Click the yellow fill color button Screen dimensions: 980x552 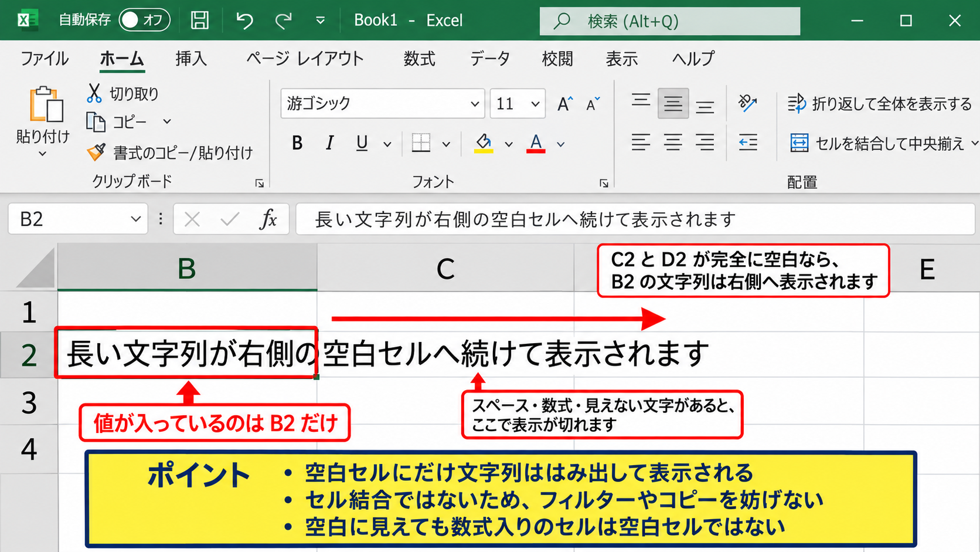tap(484, 143)
